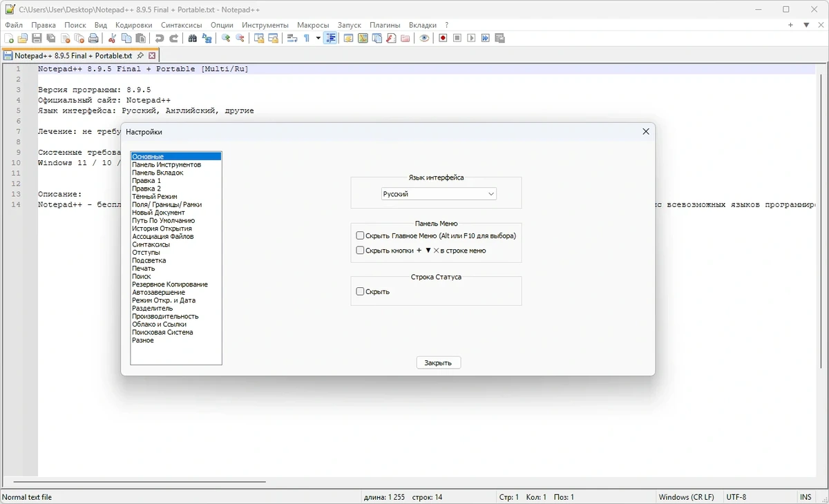Image resolution: width=829 pixels, height=504 pixels.
Task: Click the pin icon on the file tab
Action: click(140, 56)
